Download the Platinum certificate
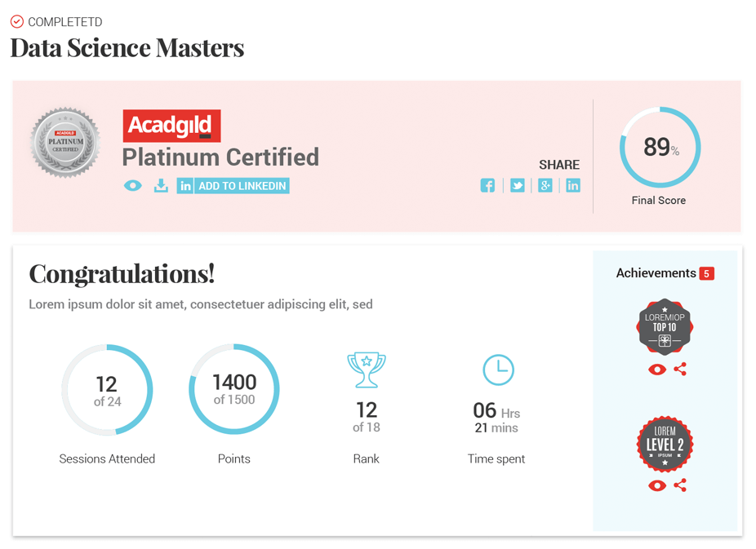Screen dimensions: 756x549 [161, 185]
